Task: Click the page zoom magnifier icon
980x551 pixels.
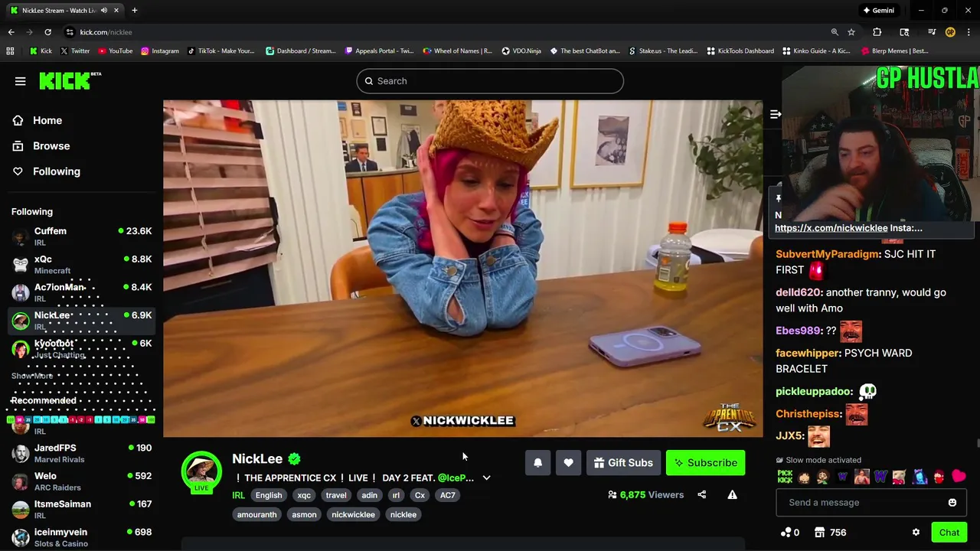Action: click(x=835, y=32)
